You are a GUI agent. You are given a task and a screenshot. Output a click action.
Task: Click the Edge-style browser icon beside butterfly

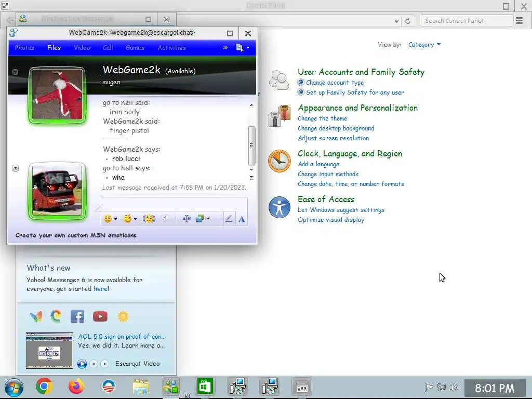click(x=56, y=316)
